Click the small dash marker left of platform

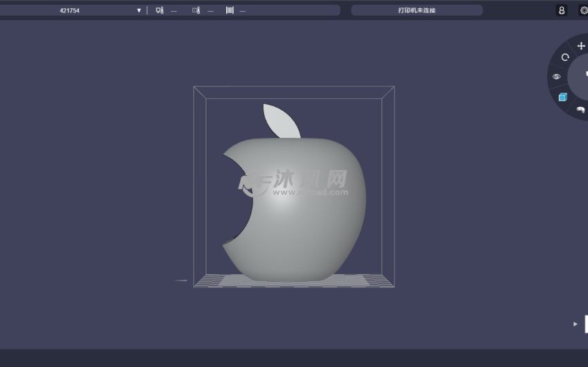[181, 280]
